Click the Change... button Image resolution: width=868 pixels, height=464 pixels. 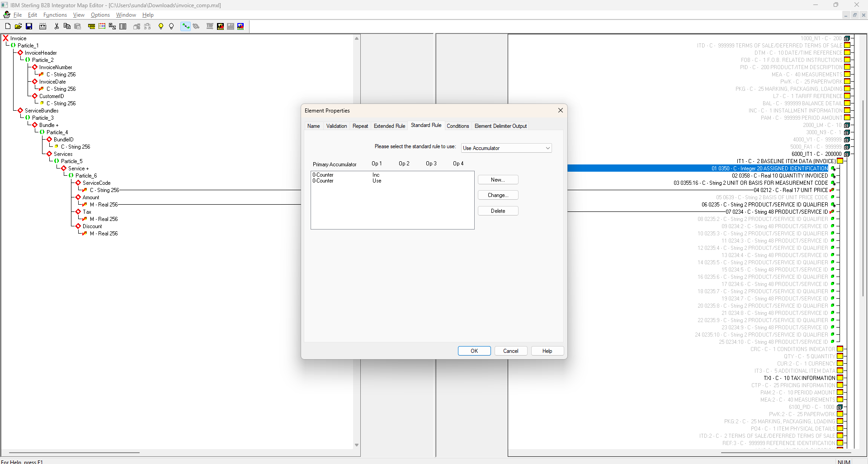[x=498, y=195]
